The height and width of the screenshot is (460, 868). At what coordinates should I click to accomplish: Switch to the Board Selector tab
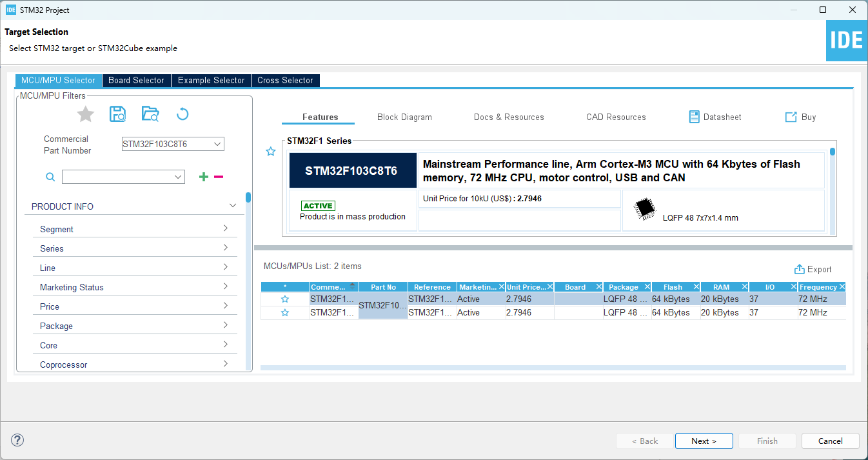pos(136,81)
